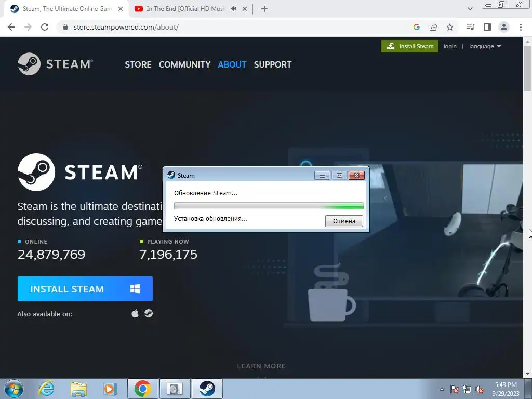Click scrollbar down arrow
532x399 pixels.
tap(527, 374)
